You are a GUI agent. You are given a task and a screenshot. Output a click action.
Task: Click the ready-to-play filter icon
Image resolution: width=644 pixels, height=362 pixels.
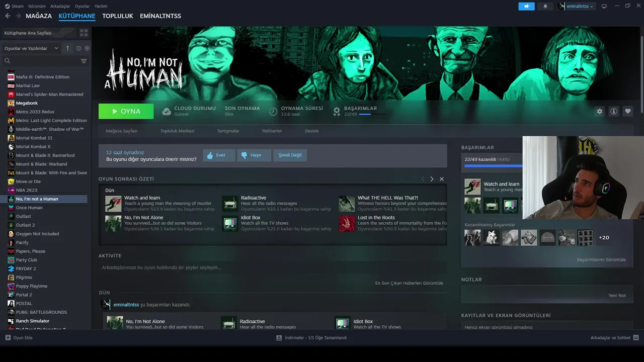(x=87, y=48)
